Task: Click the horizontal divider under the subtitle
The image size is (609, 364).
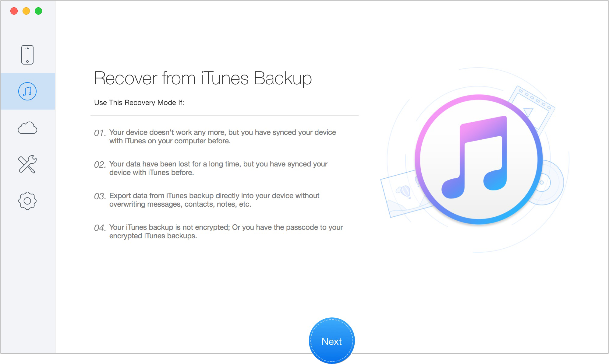Action: tap(224, 116)
